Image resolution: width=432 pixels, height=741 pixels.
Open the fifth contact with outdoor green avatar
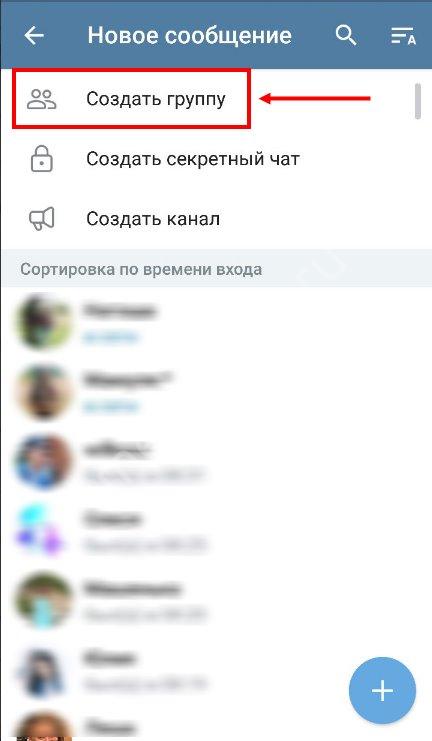point(216,600)
